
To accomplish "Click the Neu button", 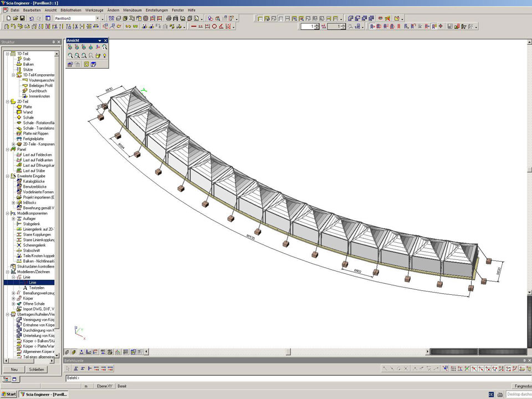I will (x=14, y=370).
